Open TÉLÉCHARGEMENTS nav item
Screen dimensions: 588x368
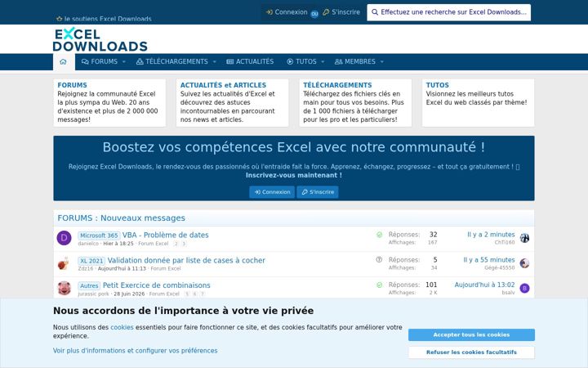(x=171, y=61)
